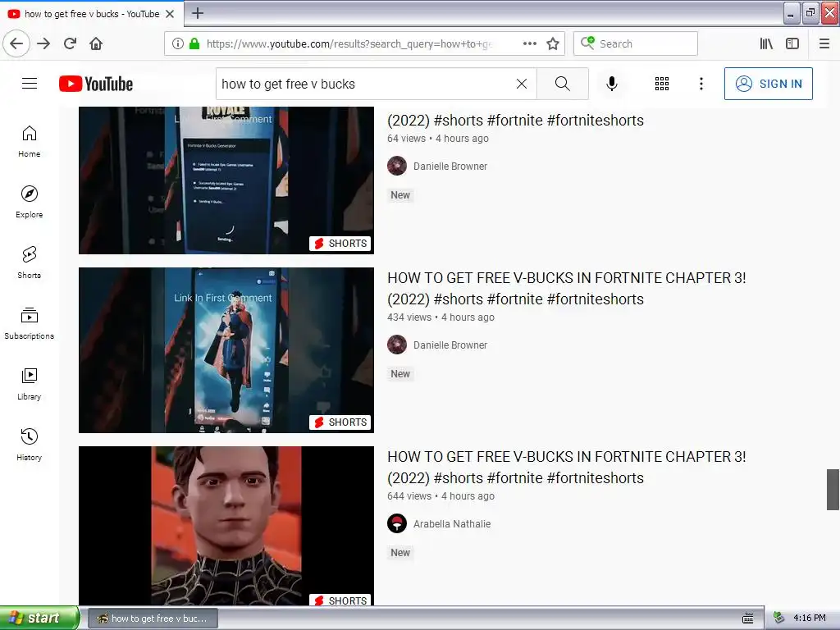840x630 pixels.
Task: Open History in the sidebar
Action: click(30, 445)
